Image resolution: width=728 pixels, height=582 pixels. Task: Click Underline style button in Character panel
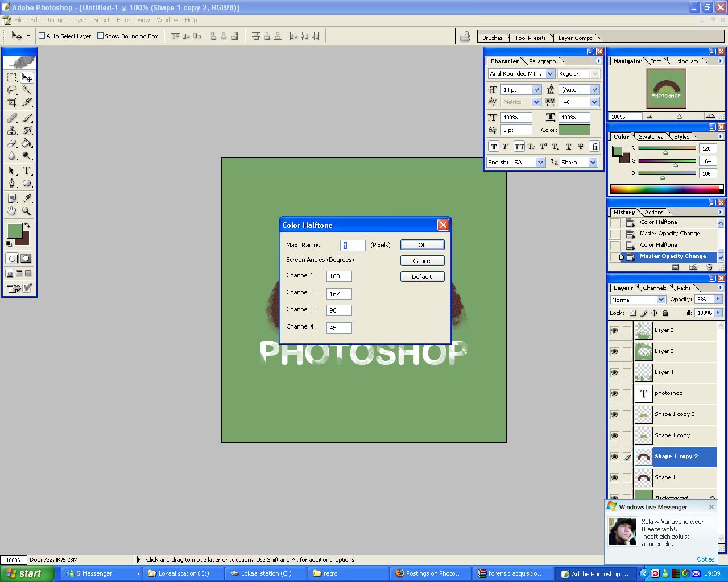coord(569,147)
